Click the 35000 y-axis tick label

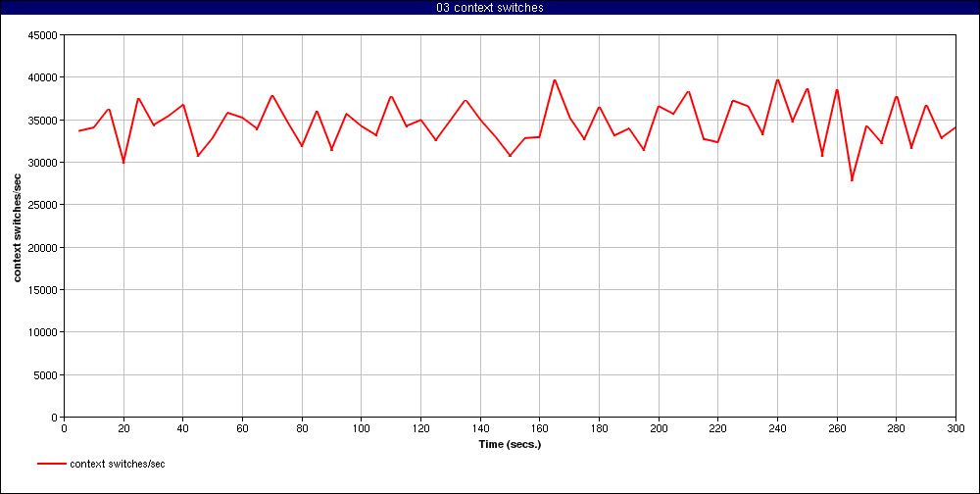[x=43, y=120]
